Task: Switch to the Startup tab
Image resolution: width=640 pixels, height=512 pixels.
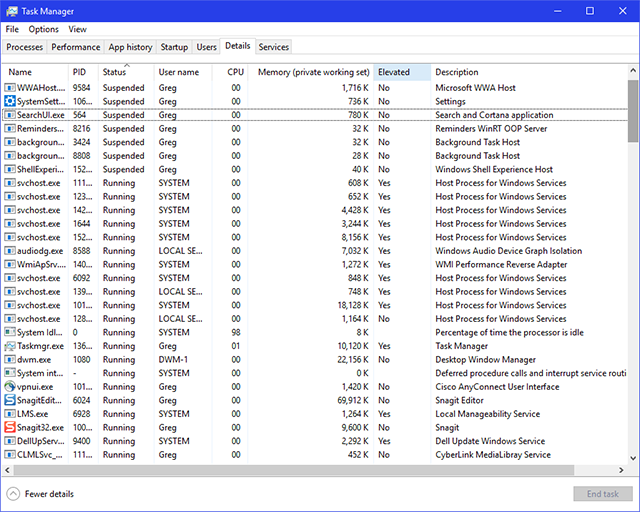Action: (174, 47)
